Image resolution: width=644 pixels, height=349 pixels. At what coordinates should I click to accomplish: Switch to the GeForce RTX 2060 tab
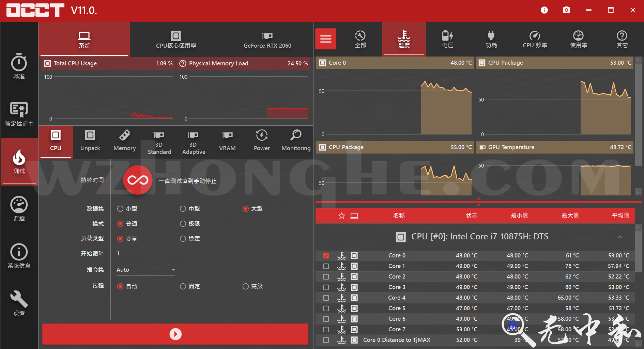tap(267, 39)
